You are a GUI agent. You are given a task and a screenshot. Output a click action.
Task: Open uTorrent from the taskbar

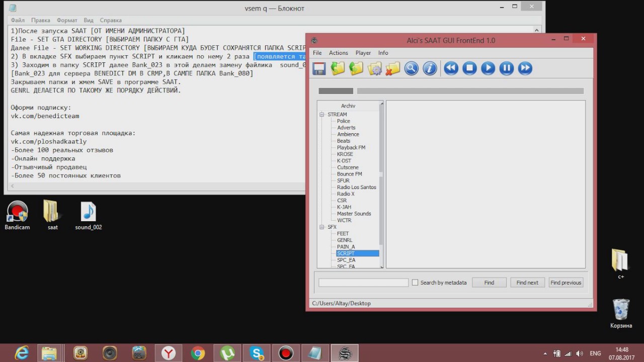pos(227,353)
